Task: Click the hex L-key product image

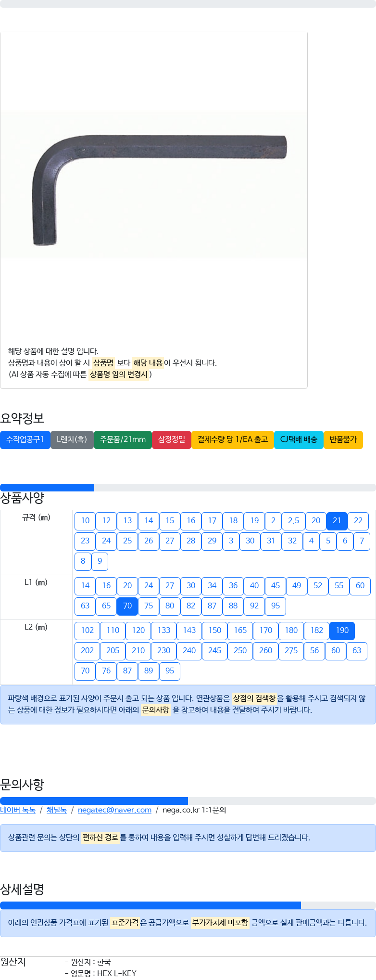Action: pos(153,185)
